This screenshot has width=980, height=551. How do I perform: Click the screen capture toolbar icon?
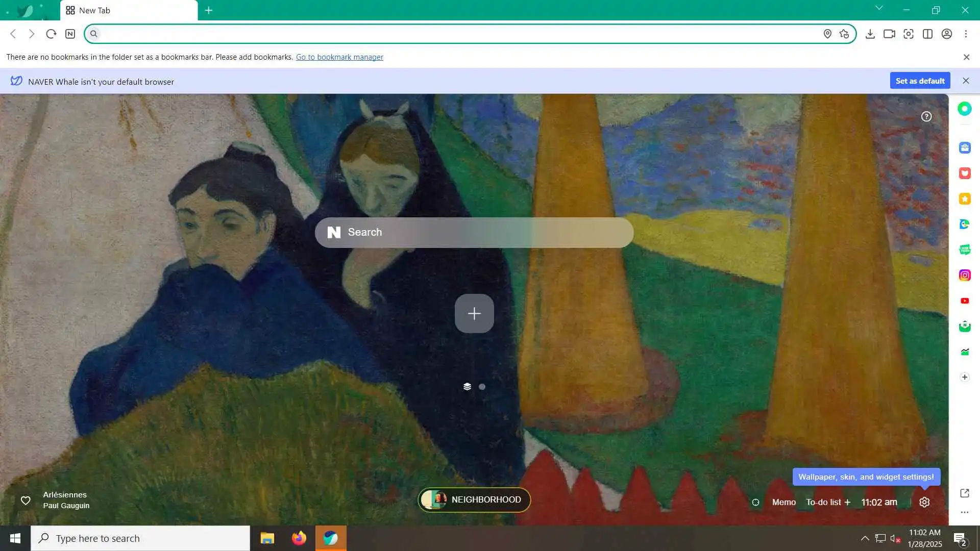coord(908,34)
